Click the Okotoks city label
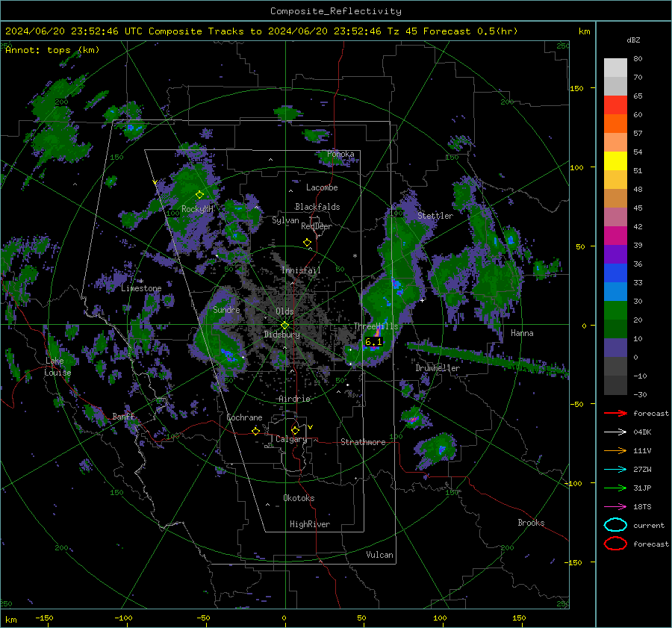This screenshot has height=628, width=672. coord(299,498)
